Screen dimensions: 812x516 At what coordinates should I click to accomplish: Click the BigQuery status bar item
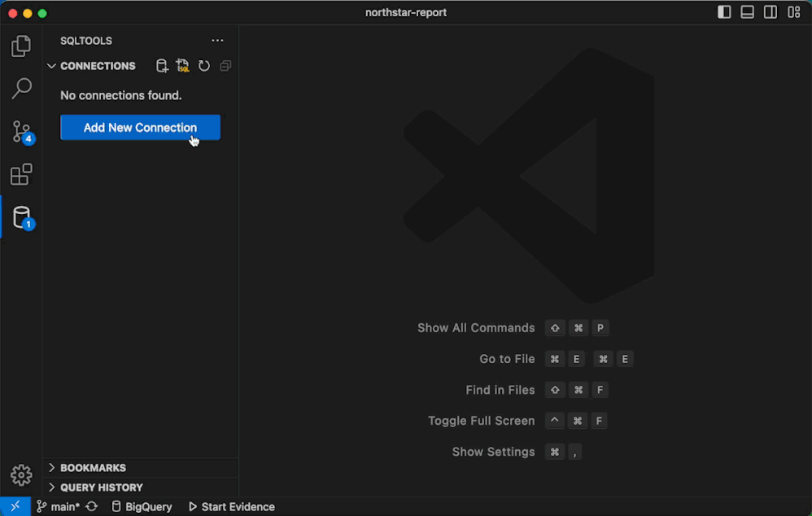click(142, 507)
